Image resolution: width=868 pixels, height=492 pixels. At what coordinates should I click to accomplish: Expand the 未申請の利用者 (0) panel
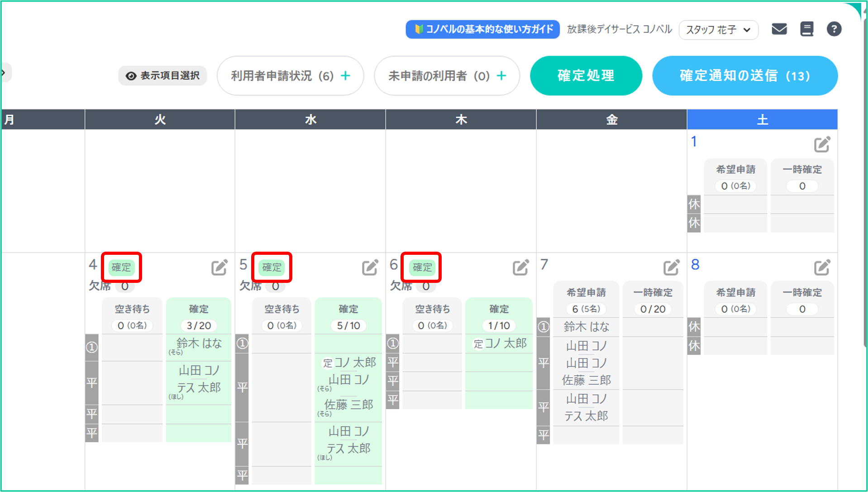447,76
